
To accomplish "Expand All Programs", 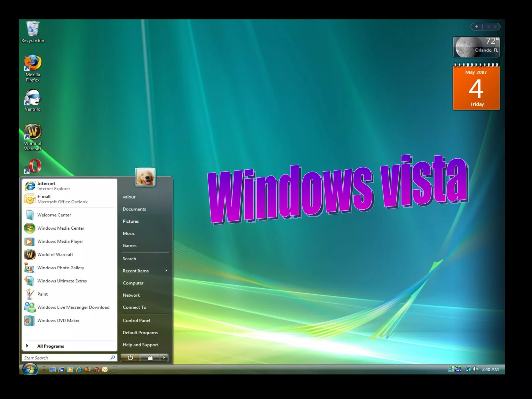I will point(70,346).
